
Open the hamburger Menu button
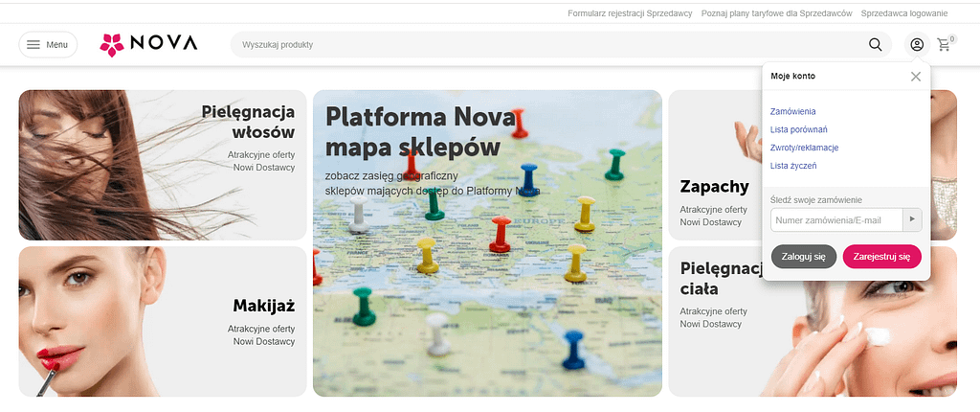click(48, 44)
